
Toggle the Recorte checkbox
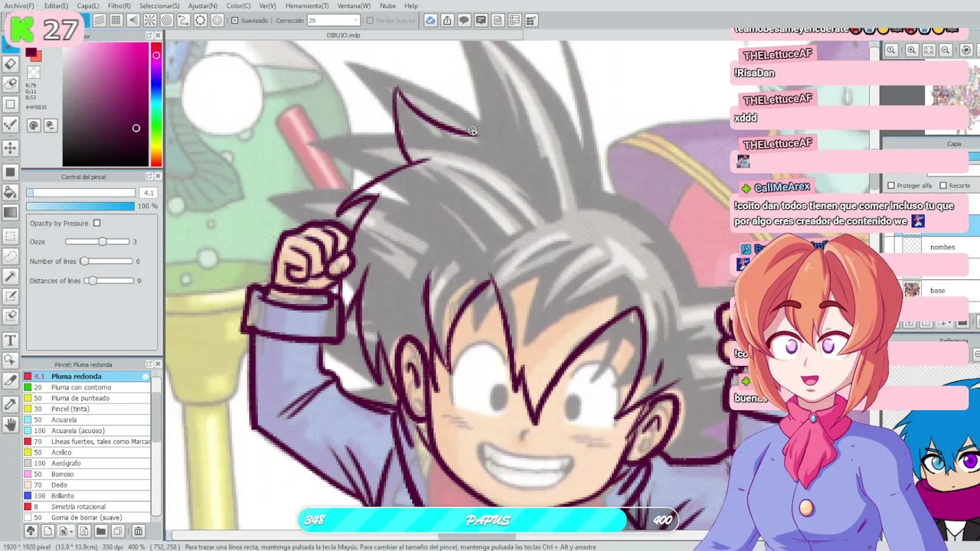click(943, 186)
